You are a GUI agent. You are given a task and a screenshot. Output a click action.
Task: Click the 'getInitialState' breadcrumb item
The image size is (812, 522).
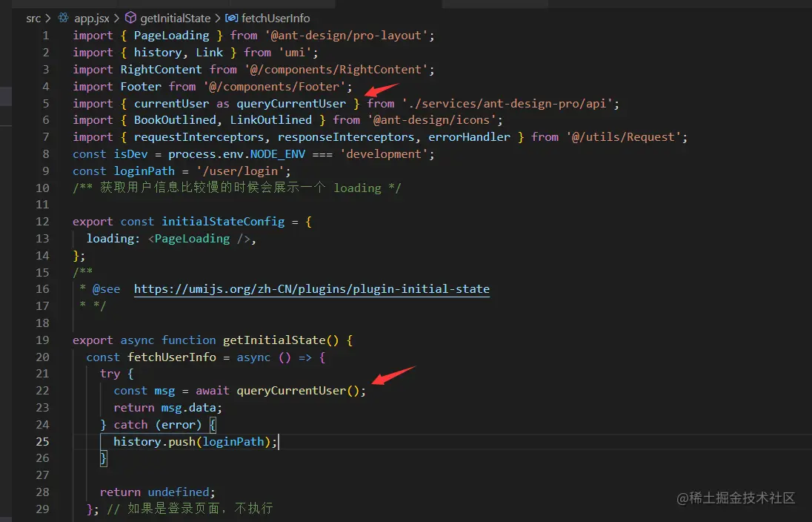175,18
